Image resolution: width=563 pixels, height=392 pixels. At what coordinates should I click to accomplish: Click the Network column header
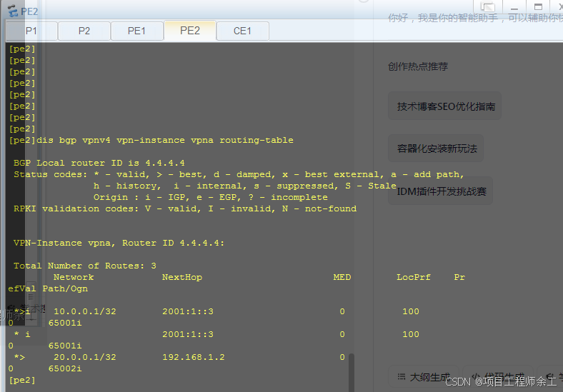[74, 278]
